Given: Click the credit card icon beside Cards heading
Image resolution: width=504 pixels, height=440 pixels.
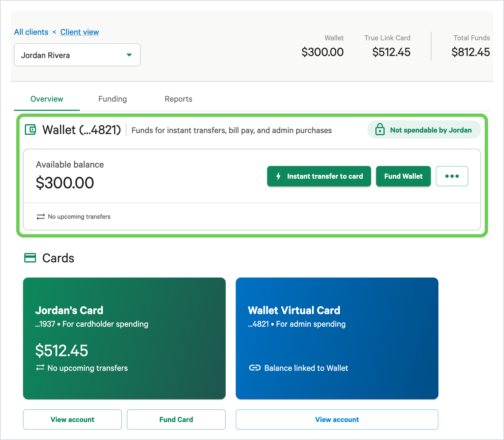Looking at the screenshot, I should point(30,258).
